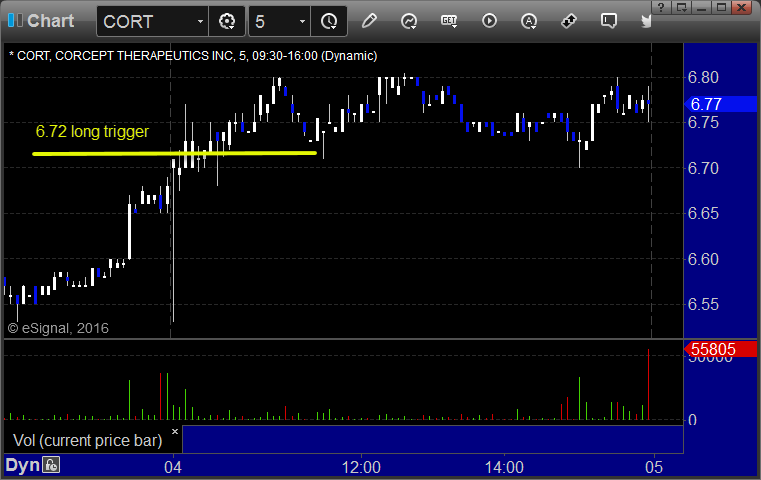Open the GET tools menu
This screenshot has width=761, height=480.
point(449,21)
